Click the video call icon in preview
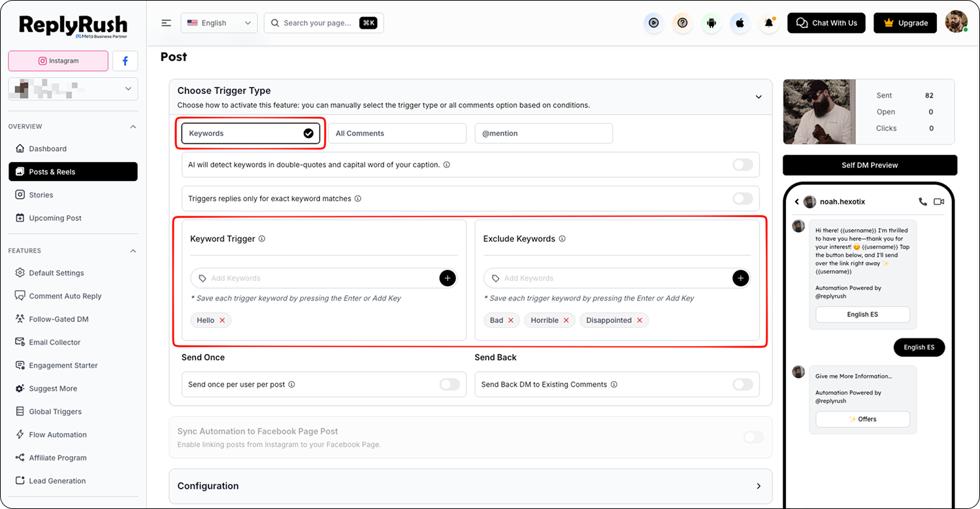 pos(939,202)
